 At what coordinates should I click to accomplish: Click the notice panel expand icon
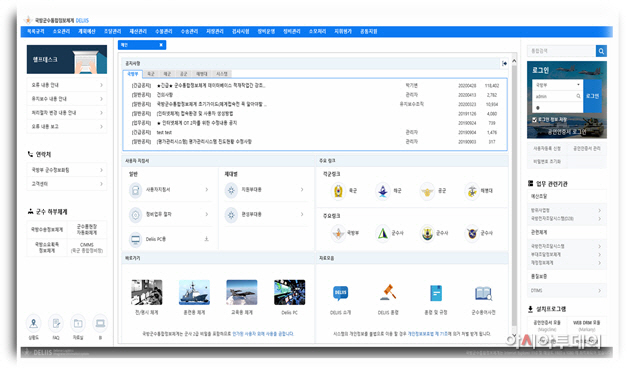coord(504,63)
